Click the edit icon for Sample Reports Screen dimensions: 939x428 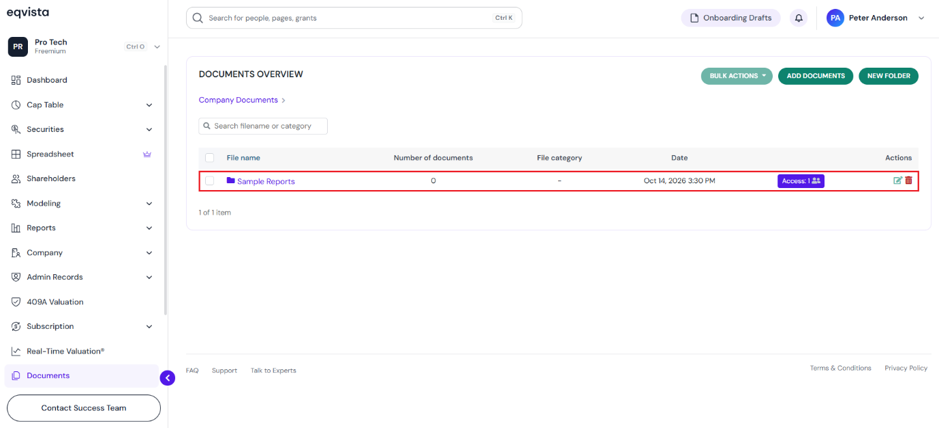pos(898,180)
